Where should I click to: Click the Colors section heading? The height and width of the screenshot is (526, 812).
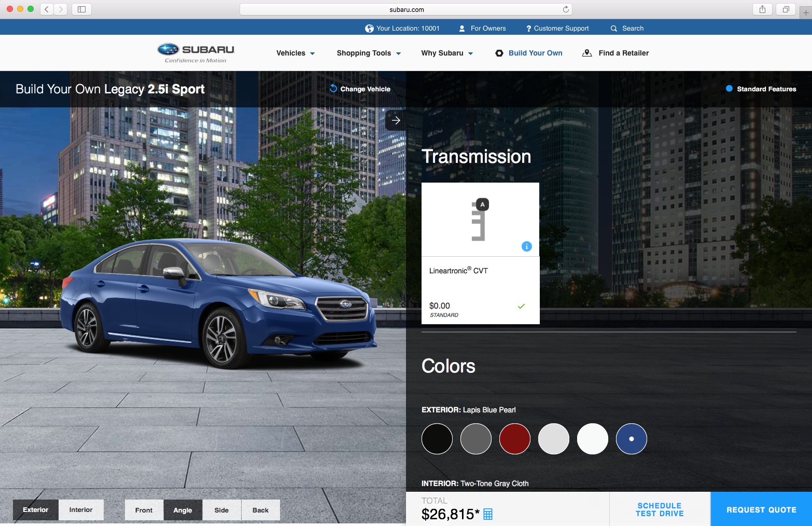pyautogui.click(x=449, y=366)
